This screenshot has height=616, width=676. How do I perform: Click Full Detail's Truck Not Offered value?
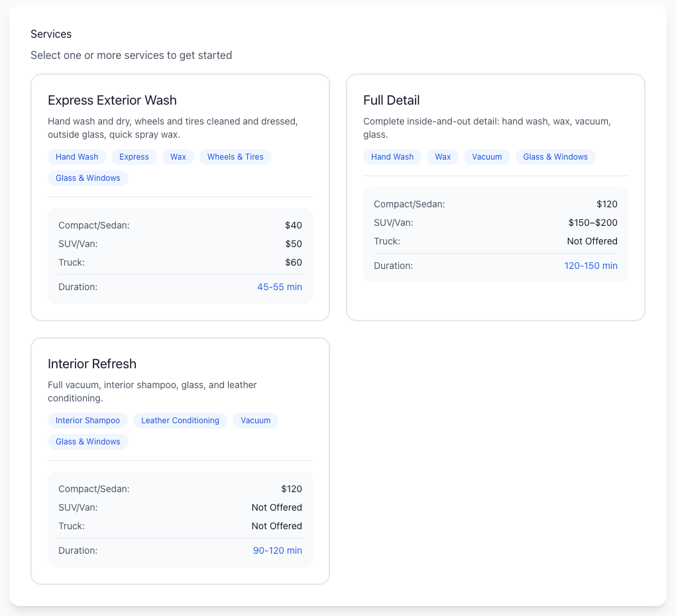click(592, 241)
